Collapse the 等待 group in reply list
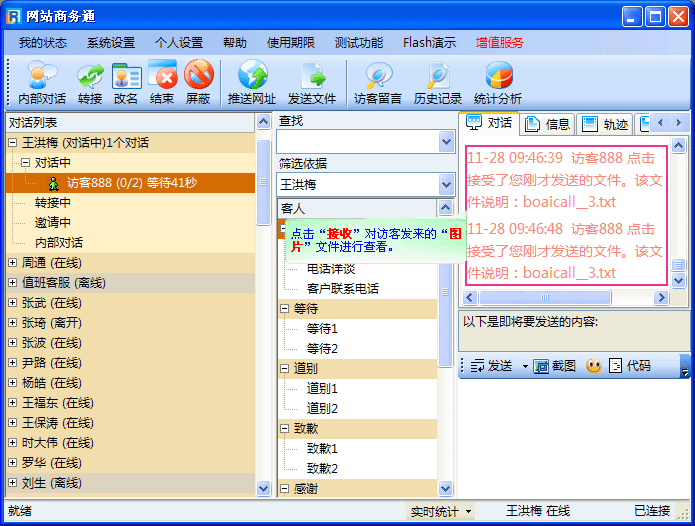695x526 pixels. click(285, 309)
